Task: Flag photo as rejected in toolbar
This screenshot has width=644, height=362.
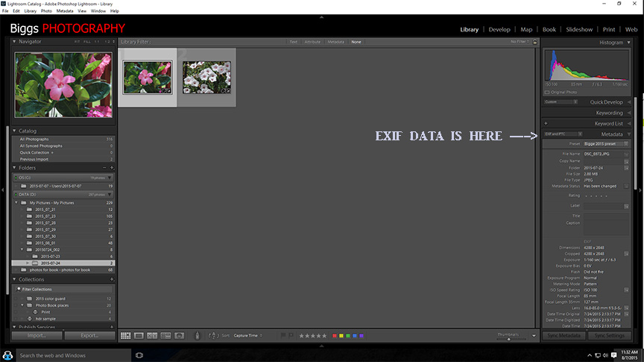Action: (x=291, y=336)
